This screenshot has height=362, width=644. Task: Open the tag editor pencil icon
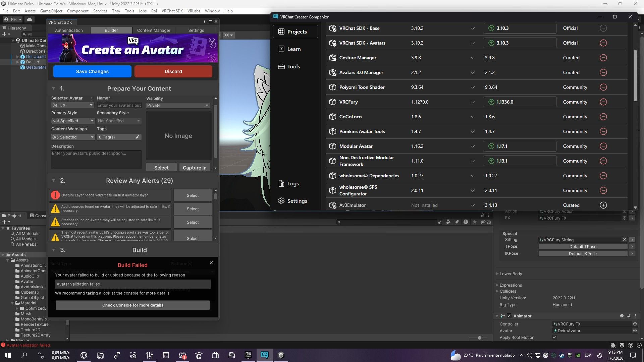(138, 137)
